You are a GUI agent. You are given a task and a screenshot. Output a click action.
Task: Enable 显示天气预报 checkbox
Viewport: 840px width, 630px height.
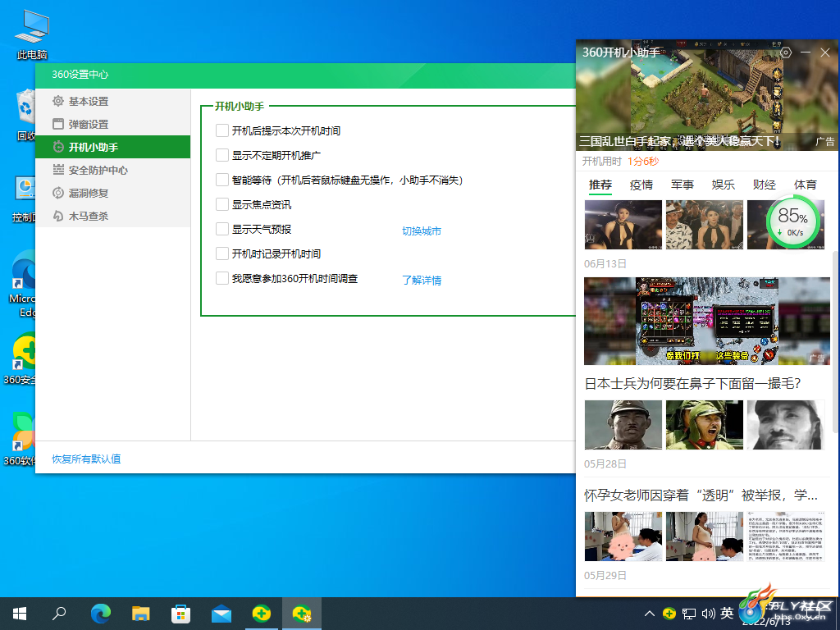[221, 229]
